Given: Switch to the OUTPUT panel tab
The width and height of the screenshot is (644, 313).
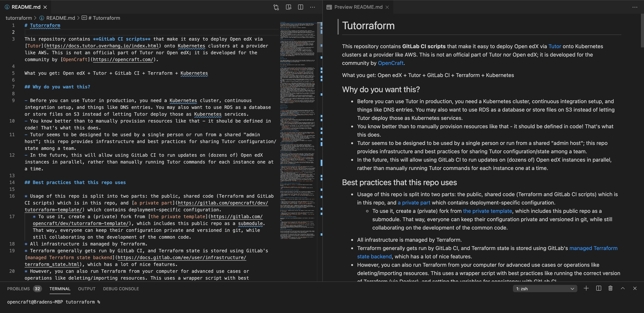Looking at the screenshot, I should [x=87, y=289].
